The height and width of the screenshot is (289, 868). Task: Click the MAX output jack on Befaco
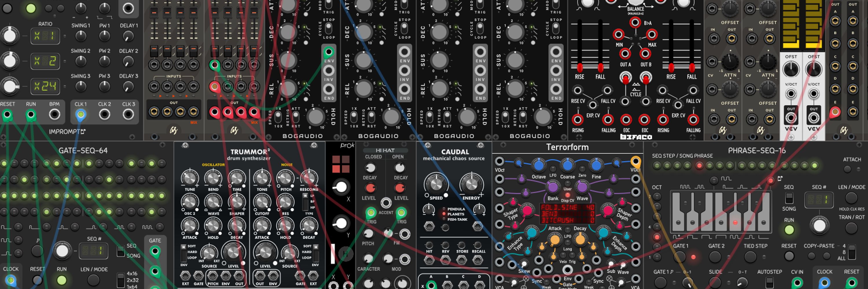[652, 34]
